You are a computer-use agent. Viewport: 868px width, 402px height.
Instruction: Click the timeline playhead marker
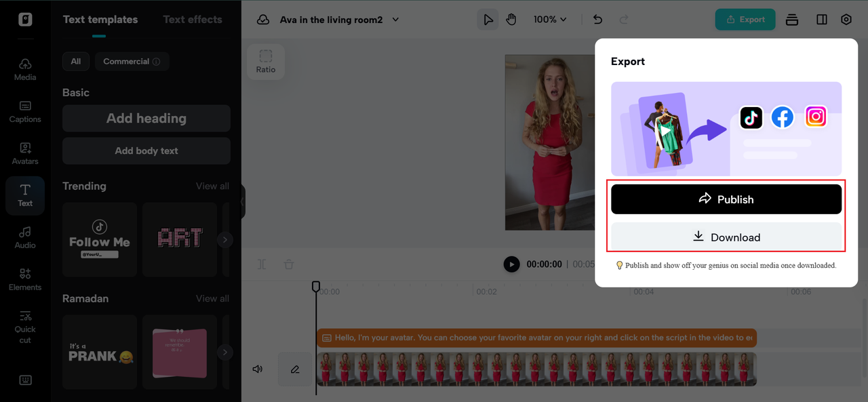316,287
